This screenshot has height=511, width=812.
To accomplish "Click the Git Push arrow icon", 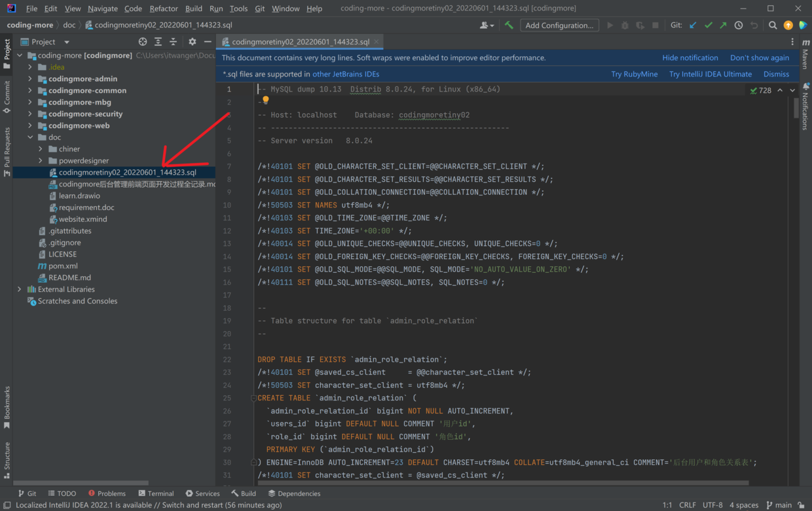I will (x=723, y=26).
